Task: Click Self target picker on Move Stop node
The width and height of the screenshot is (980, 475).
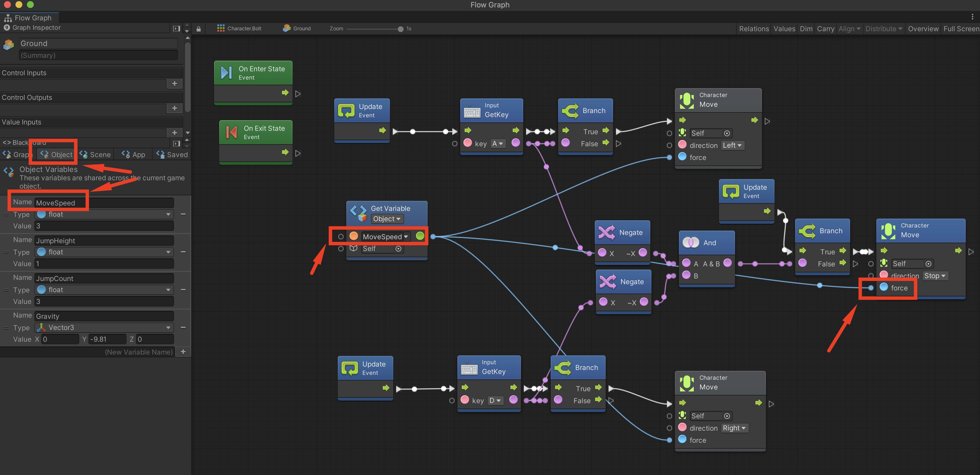Action: (928, 264)
